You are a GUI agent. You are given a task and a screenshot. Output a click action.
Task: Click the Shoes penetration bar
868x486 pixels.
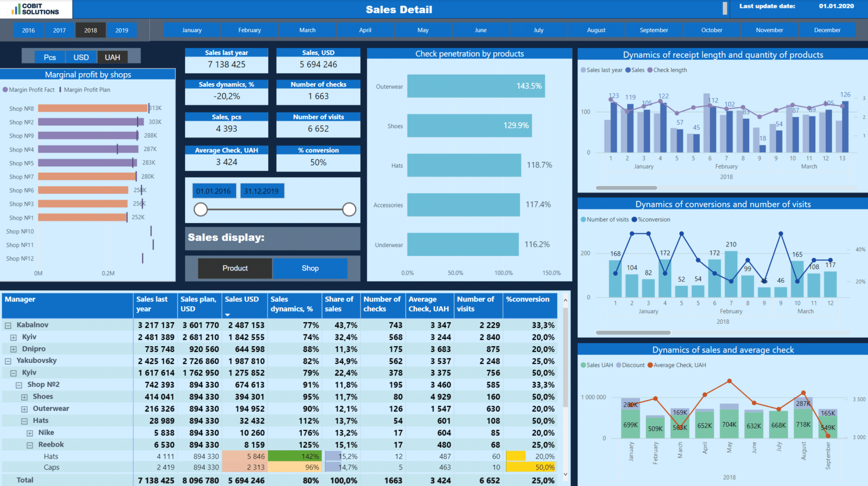click(470, 125)
